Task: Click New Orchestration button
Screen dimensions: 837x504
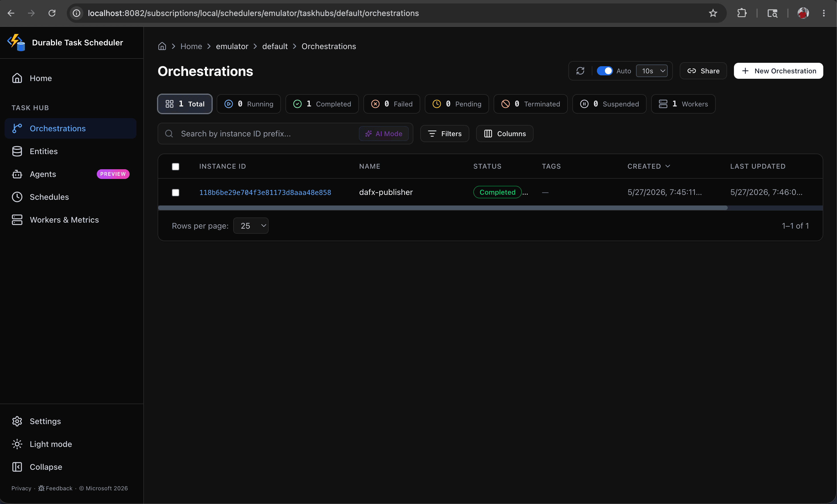Action: (x=778, y=71)
